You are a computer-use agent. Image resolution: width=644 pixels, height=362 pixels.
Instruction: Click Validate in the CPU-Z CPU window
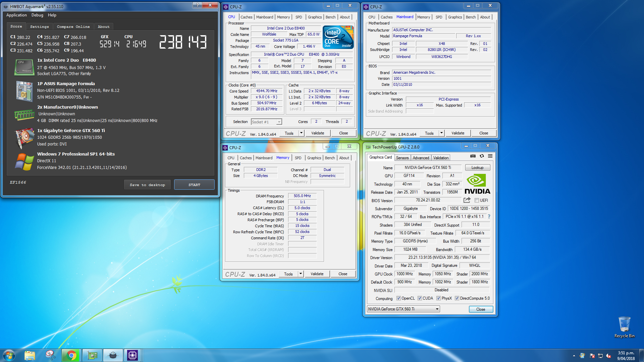(x=318, y=133)
